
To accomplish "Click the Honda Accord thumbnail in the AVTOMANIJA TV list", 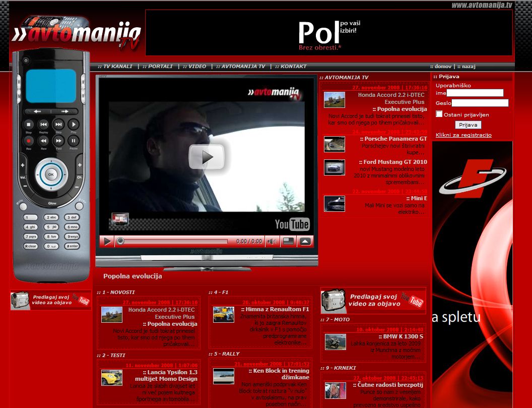I will click(334, 100).
